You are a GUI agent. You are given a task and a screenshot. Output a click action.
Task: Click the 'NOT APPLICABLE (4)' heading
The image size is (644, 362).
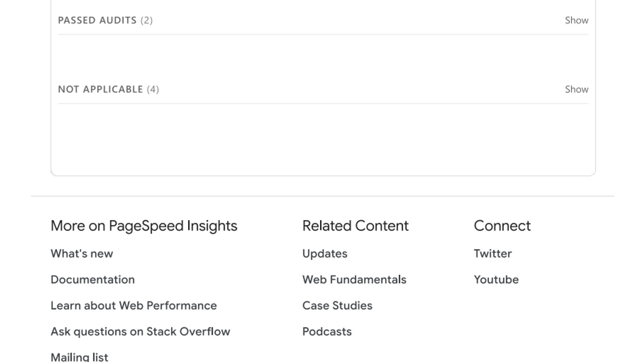(x=109, y=89)
